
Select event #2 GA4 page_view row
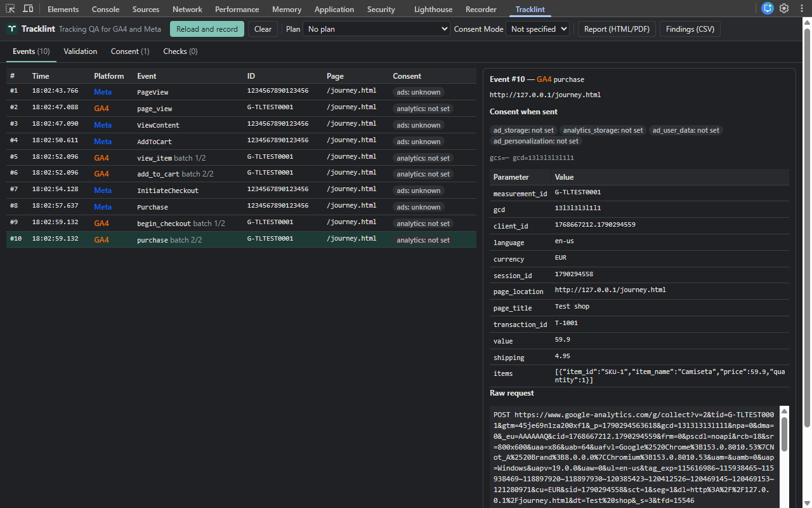(x=241, y=109)
